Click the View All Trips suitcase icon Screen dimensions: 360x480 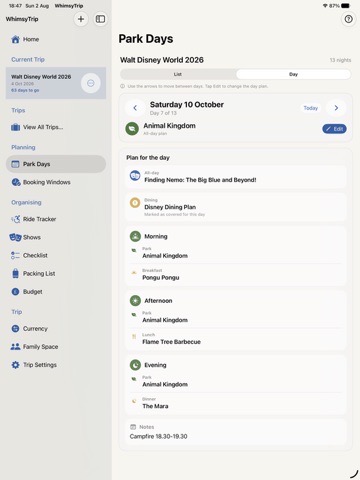click(15, 127)
